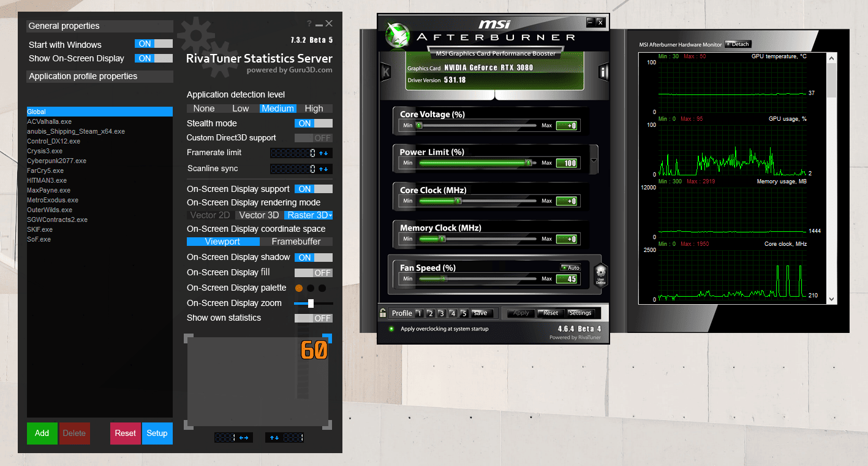Screen dimensions: 868x466
Task: Set detection level to High
Action: (314, 109)
